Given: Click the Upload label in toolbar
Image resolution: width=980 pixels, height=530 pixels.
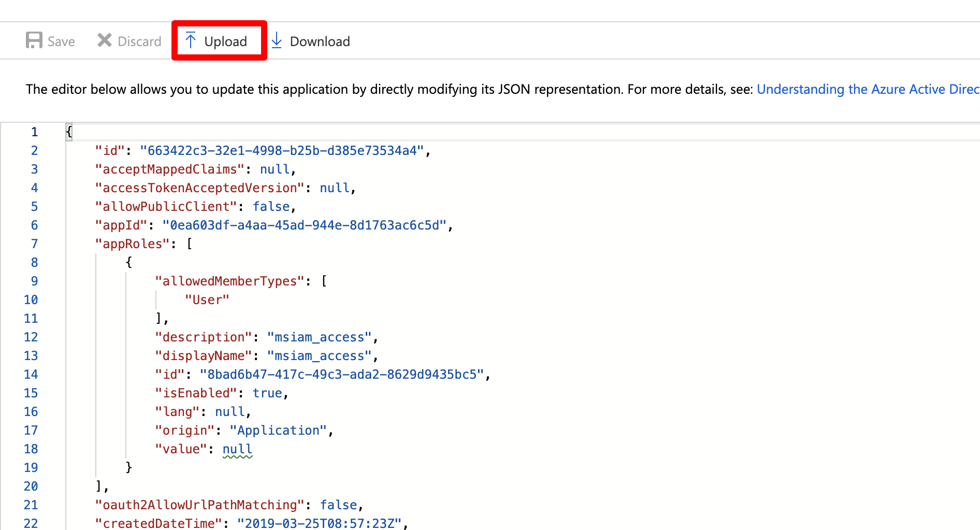Looking at the screenshot, I should click(225, 41).
